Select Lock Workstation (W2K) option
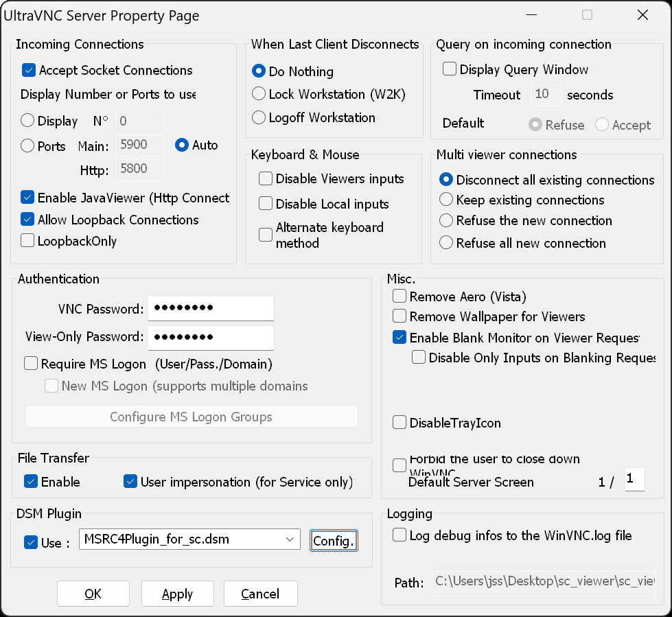672x617 pixels. pos(259,94)
